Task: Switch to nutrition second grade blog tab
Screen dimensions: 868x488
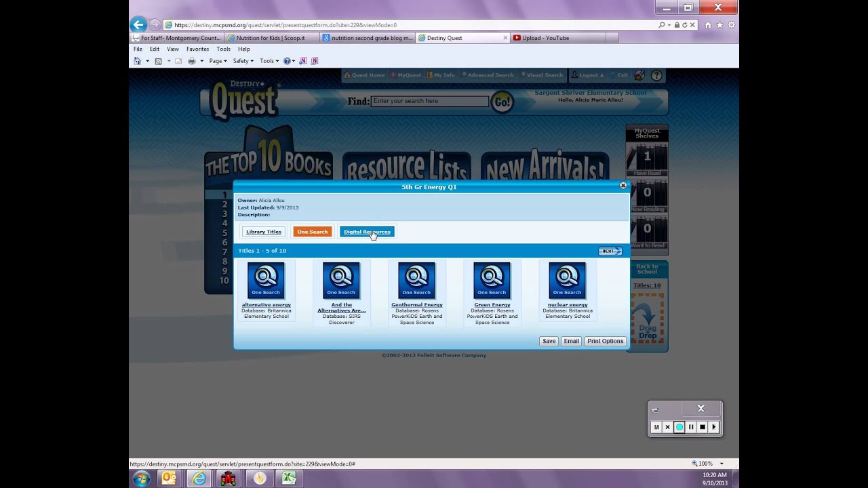Action: (367, 38)
